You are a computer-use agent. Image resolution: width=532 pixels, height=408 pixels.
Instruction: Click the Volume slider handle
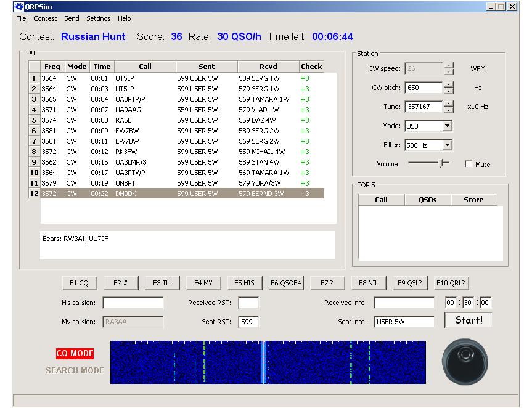pyautogui.click(x=442, y=163)
